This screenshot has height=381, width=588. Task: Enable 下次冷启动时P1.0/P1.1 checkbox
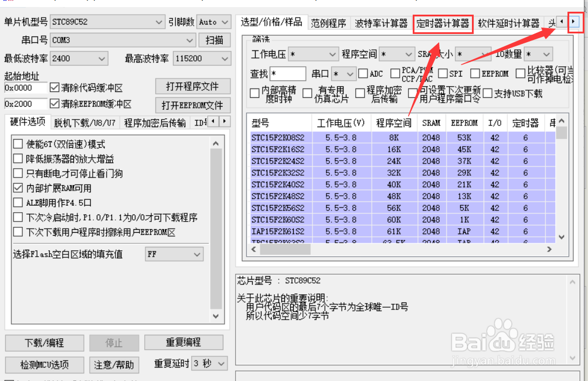click(x=18, y=217)
